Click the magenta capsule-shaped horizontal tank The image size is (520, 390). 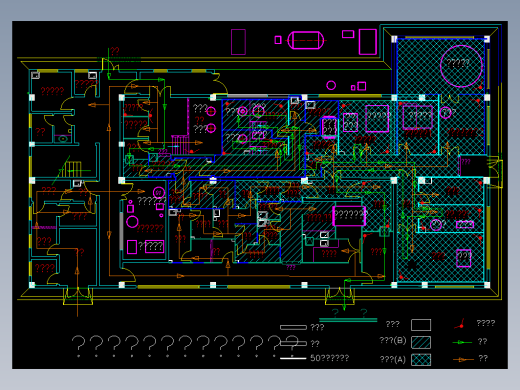coord(306,40)
